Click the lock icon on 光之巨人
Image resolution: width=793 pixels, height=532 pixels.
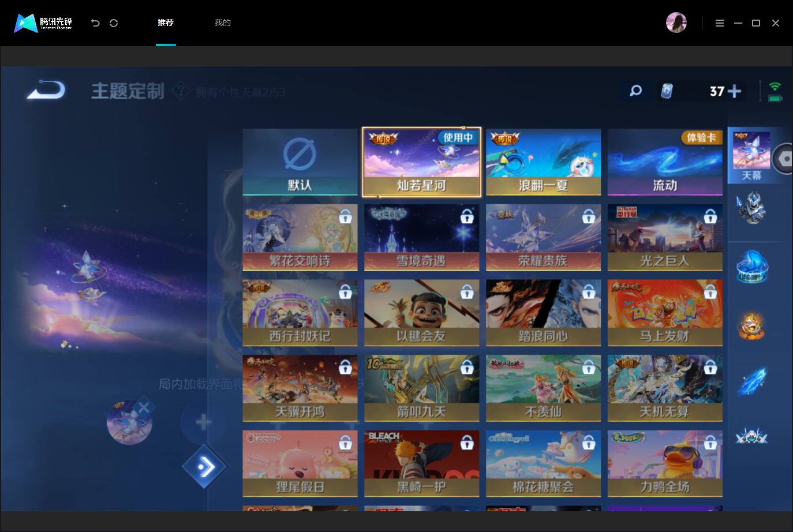click(710, 216)
